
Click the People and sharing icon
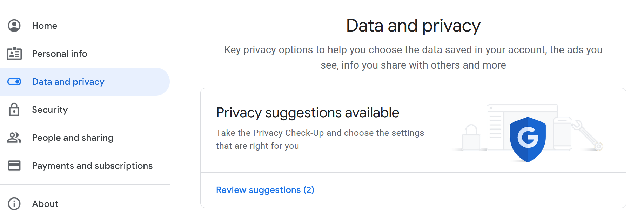(14, 138)
